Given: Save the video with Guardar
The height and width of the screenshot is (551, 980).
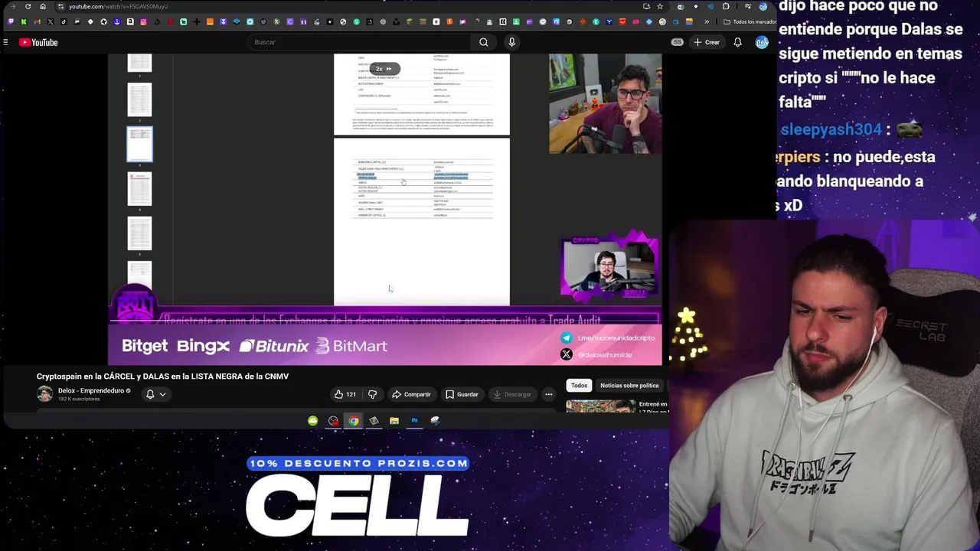Looking at the screenshot, I should [x=462, y=394].
